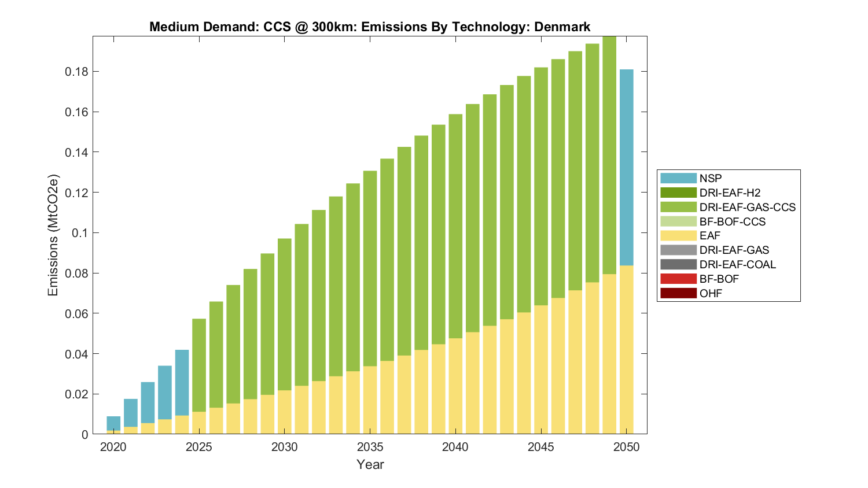
Task: Pick the BF-BOF-CCS pale green legend swatch
Action: coord(678,221)
